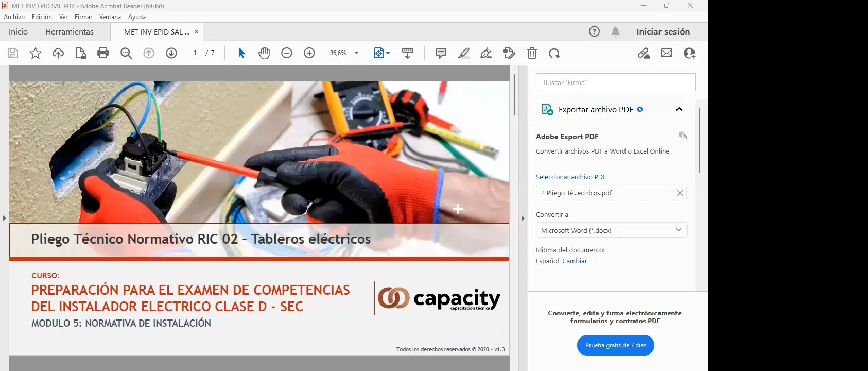Click the trash delete icon
The height and width of the screenshot is (371, 868).
point(532,53)
